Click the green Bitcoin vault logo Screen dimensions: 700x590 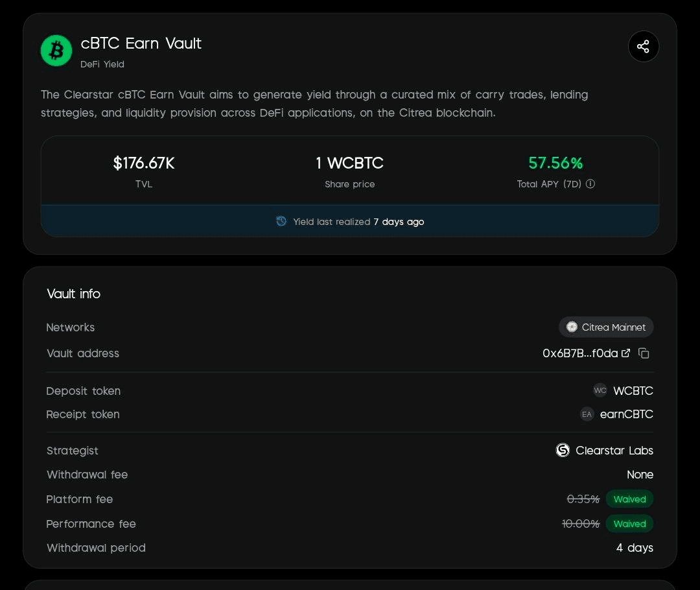click(56, 51)
